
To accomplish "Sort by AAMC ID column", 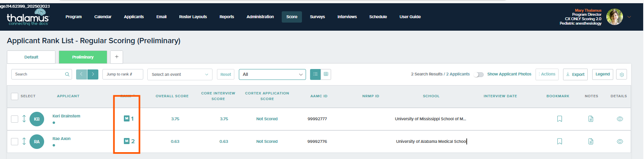I will click(x=319, y=96).
